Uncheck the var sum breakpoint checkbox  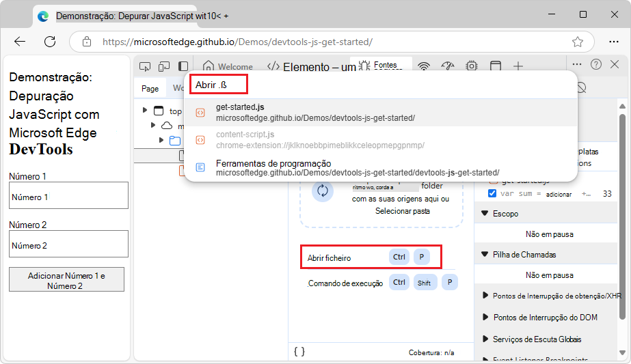pyautogui.click(x=492, y=193)
